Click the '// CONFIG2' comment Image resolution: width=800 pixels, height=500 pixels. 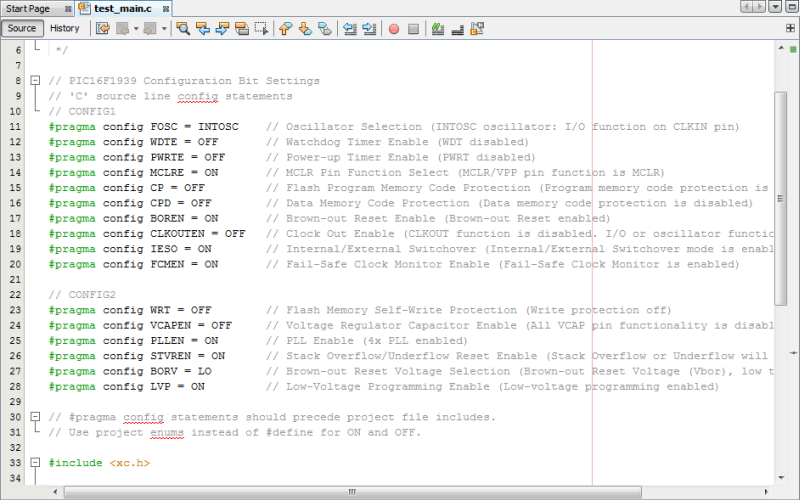[82, 295]
